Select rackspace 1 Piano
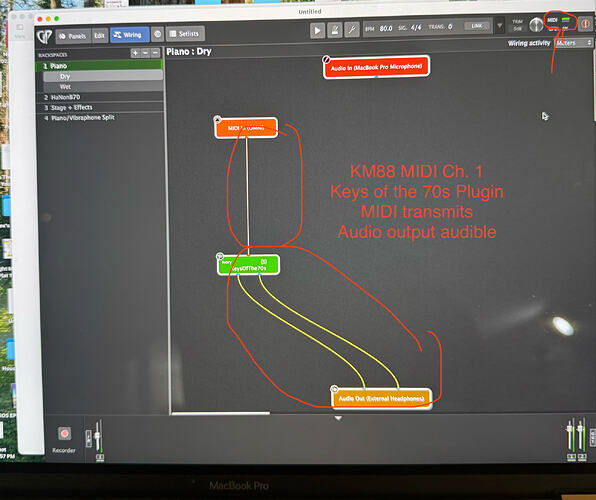This screenshot has width=596, height=500. (x=100, y=65)
